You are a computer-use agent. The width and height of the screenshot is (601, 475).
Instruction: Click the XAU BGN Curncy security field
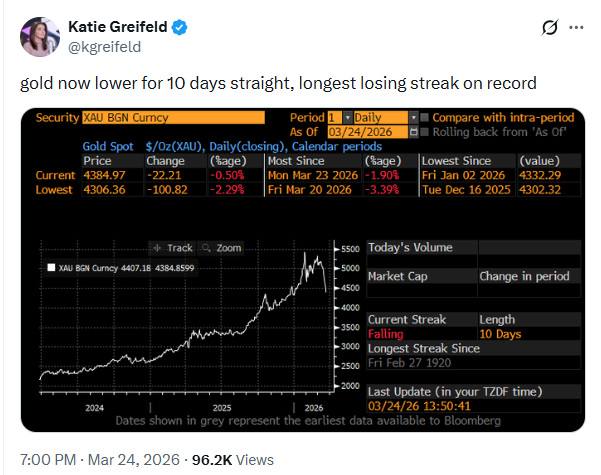click(x=173, y=117)
